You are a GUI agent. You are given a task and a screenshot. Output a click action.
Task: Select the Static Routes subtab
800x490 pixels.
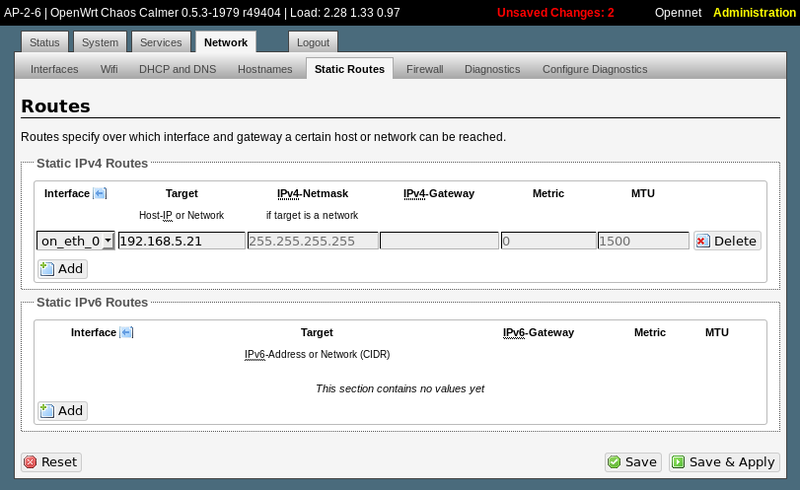(x=349, y=69)
